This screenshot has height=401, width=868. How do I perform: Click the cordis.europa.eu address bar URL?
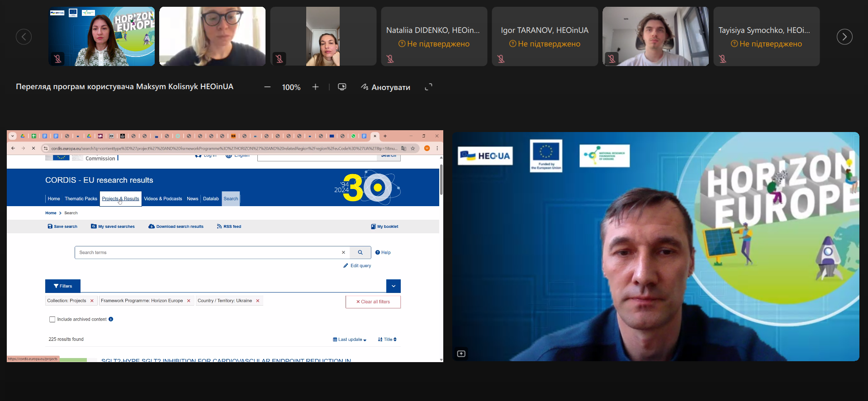224,148
